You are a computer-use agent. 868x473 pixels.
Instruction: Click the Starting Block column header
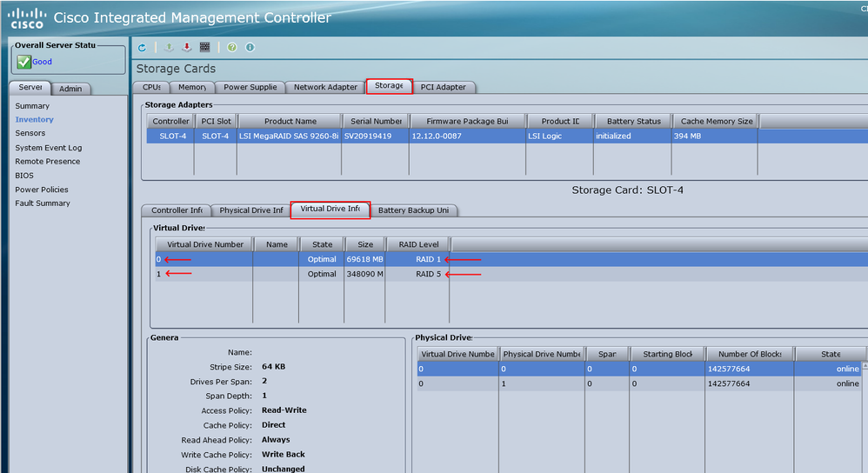667,354
